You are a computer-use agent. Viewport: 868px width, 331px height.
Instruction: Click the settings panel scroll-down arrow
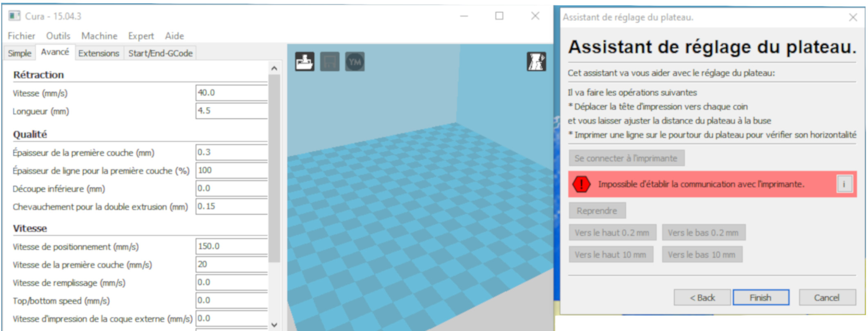(x=274, y=325)
